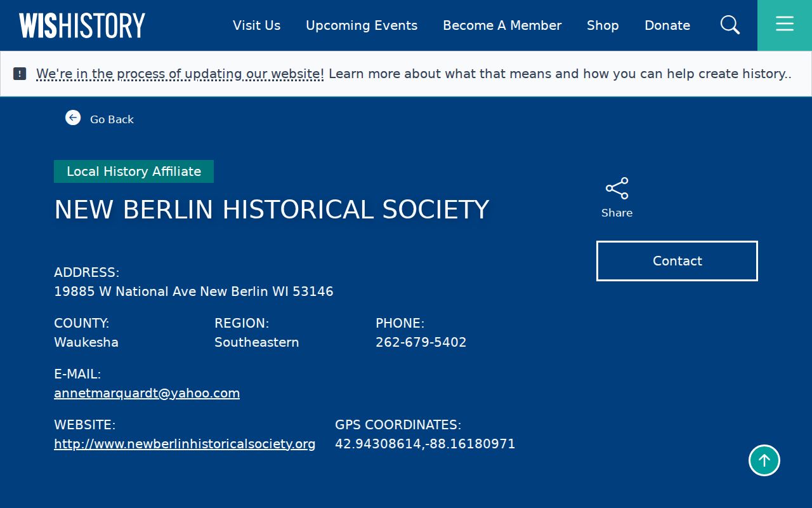
Task: Open the Shop menu item
Action: coord(603,25)
